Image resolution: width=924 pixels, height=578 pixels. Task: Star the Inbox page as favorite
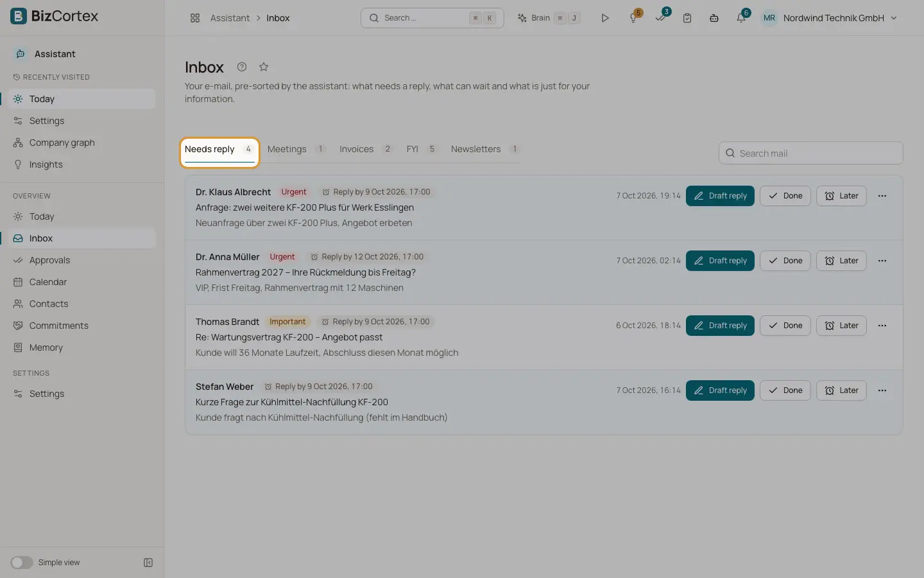point(264,67)
